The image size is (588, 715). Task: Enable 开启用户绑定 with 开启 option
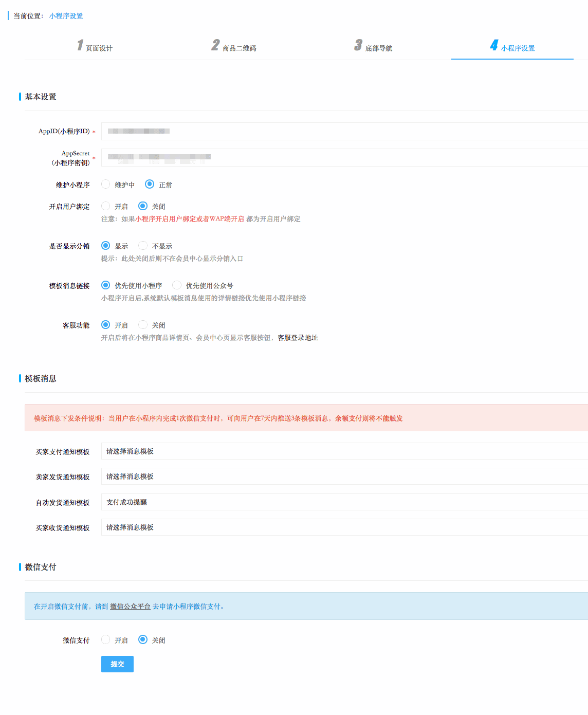(106, 206)
